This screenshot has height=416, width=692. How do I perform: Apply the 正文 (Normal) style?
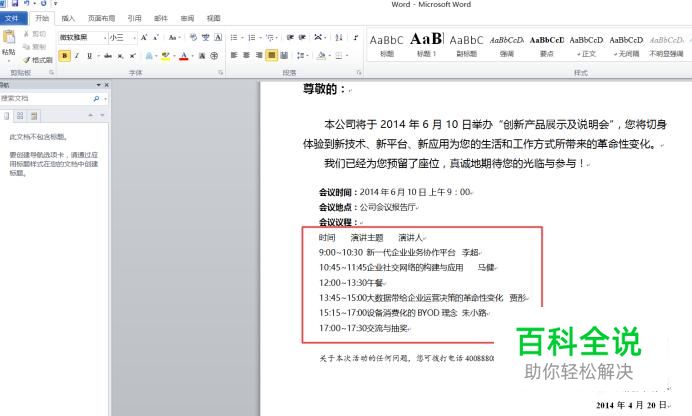click(x=586, y=45)
